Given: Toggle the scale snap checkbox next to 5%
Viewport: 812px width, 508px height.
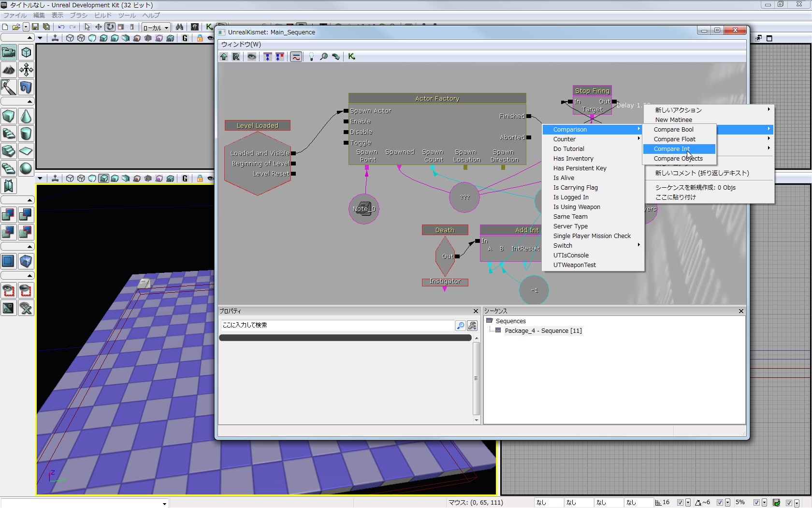Looking at the screenshot, I should click(x=756, y=503).
